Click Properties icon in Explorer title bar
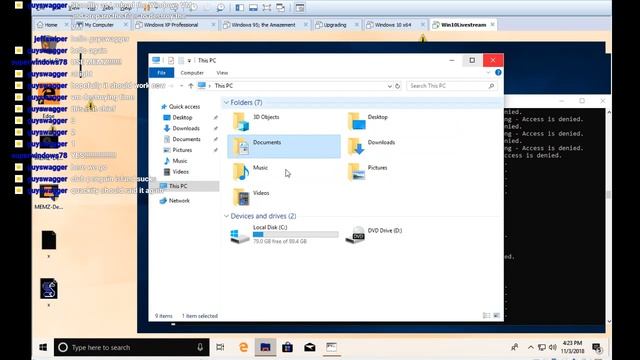The image size is (640, 360). coord(171,60)
